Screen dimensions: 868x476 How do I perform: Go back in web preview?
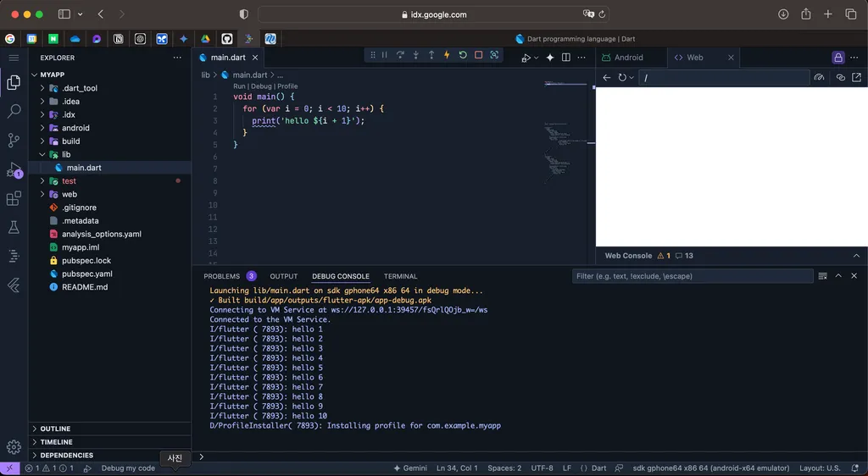pos(607,77)
